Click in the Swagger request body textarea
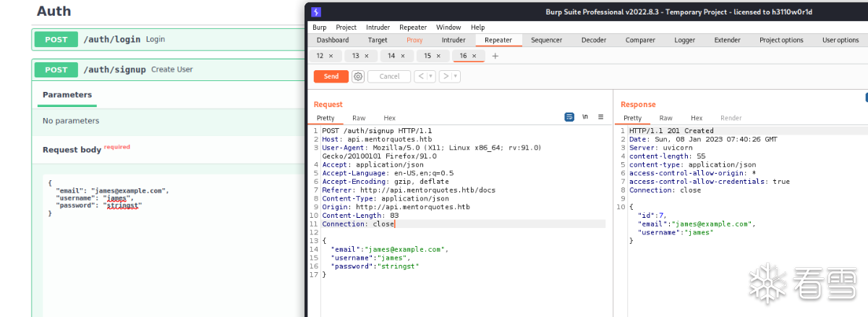This screenshot has height=317, width=868. 174,245
